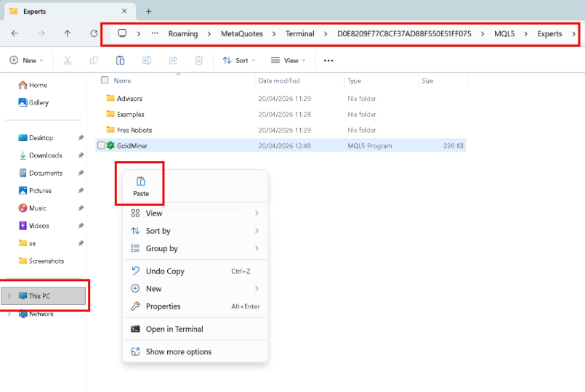Expand the This PC tree node
The width and height of the screenshot is (585, 392).
pos(9,296)
